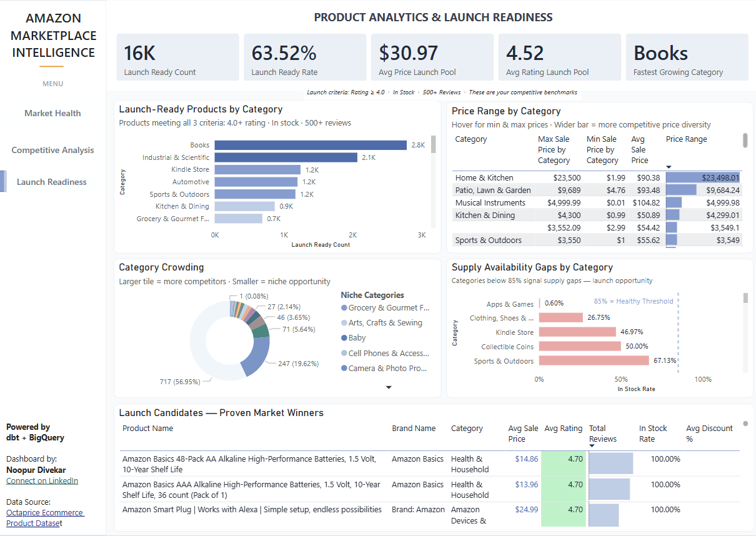Viewport: 756px width, 536px height.
Task: Select the Apps & Games 0.60% bar
Action: pyautogui.click(x=540, y=304)
